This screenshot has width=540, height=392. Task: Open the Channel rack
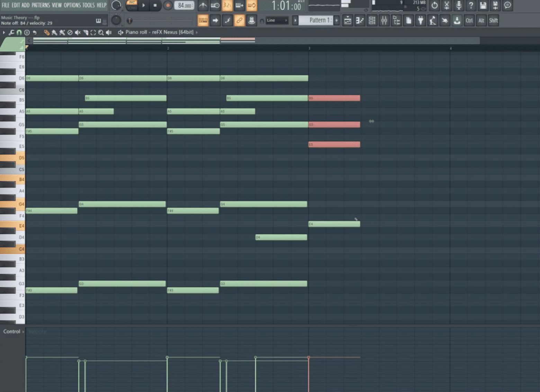[372, 20]
